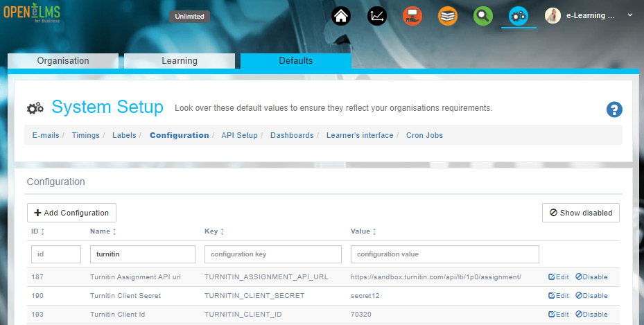Click the green magnifier search icon
Image resolution: width=644 pixels, height=325 pixels.
tap(483, 15)
